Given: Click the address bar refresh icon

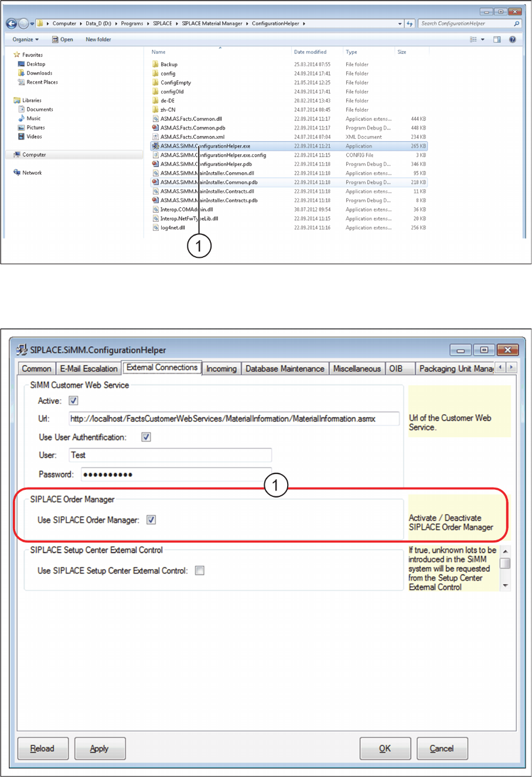Looking at the screenshot, I should [x=410, y=23].
